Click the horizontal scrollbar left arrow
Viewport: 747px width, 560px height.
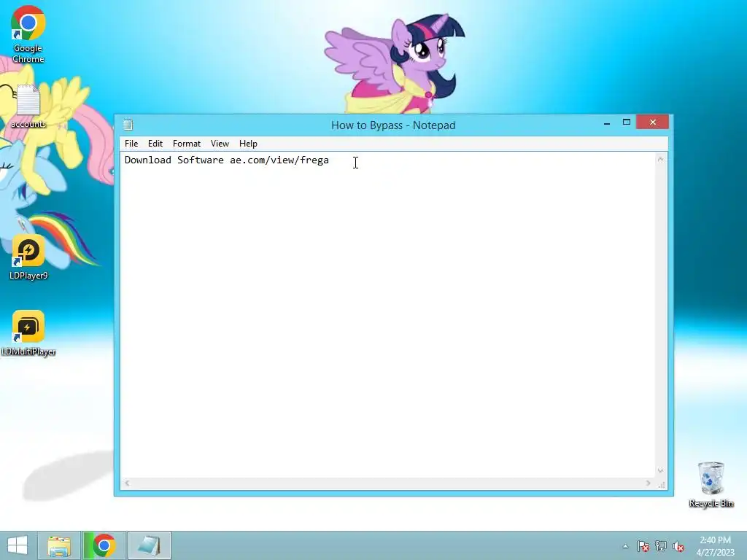127,483
